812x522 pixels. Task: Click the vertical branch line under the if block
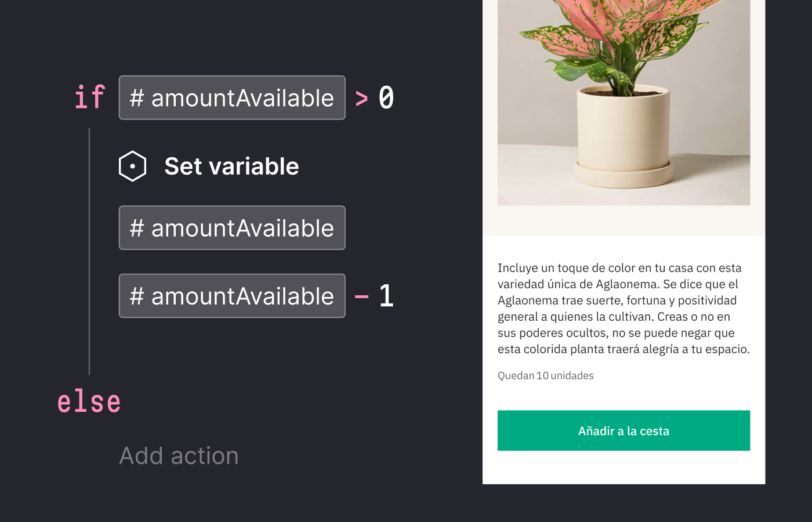90,249
